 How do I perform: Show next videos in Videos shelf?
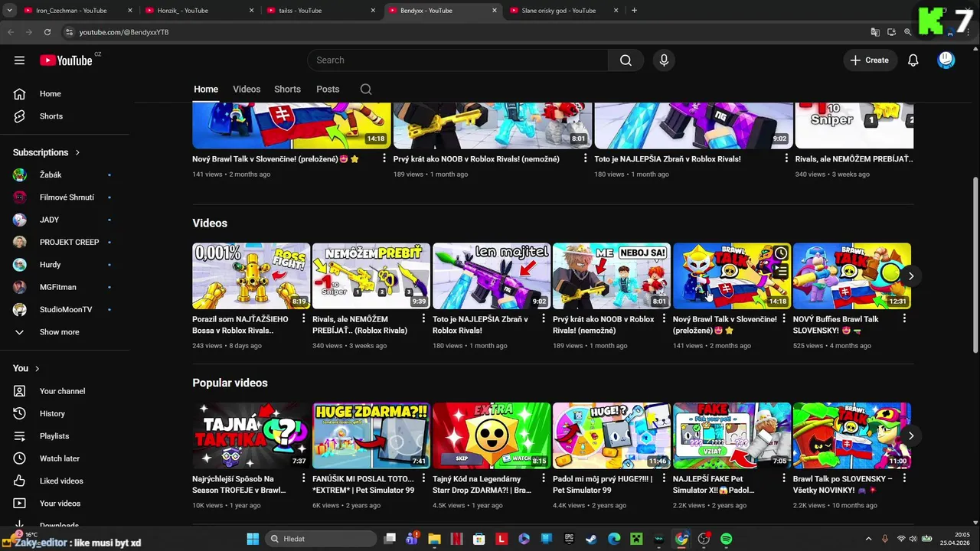[x=911, y=276]
